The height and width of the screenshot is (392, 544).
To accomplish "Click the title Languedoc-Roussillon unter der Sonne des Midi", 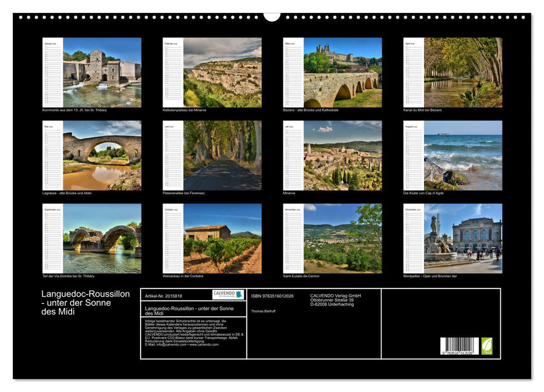I will pos(85,302).
